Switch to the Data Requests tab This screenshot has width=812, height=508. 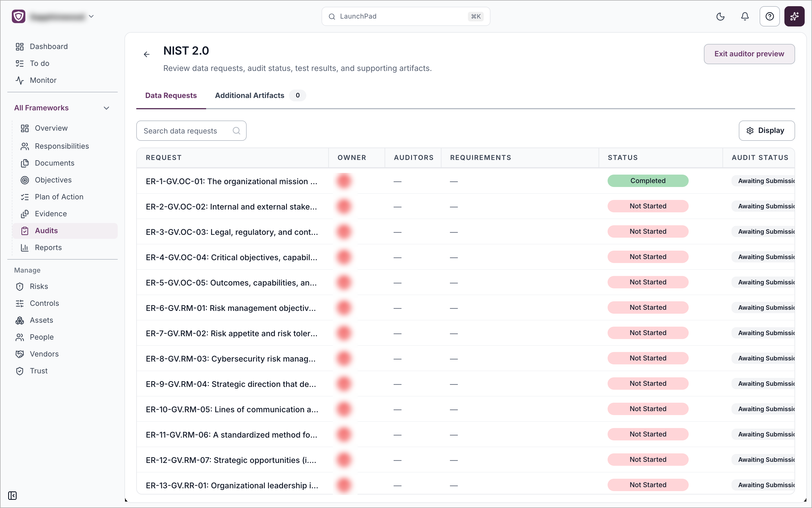point(171,95)
